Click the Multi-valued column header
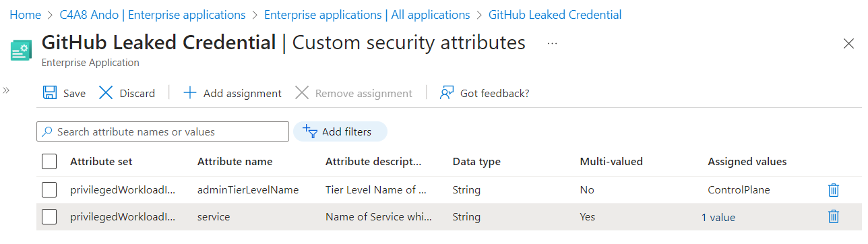868x244 pixels. click(x=611, y=162)
